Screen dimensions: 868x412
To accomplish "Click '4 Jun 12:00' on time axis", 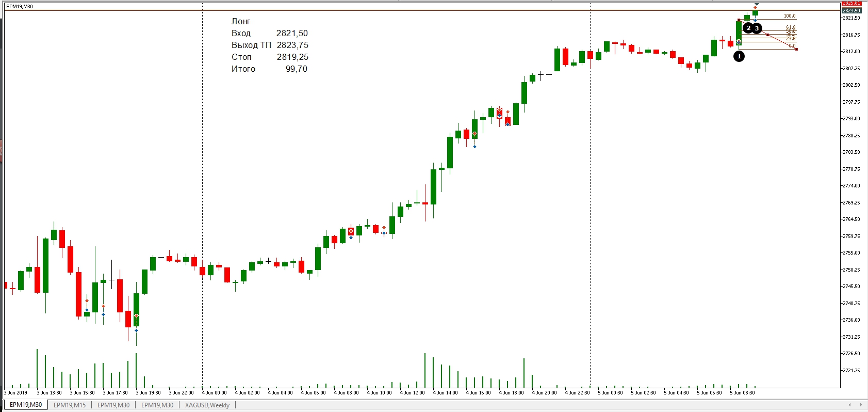I will click(412, 393).
